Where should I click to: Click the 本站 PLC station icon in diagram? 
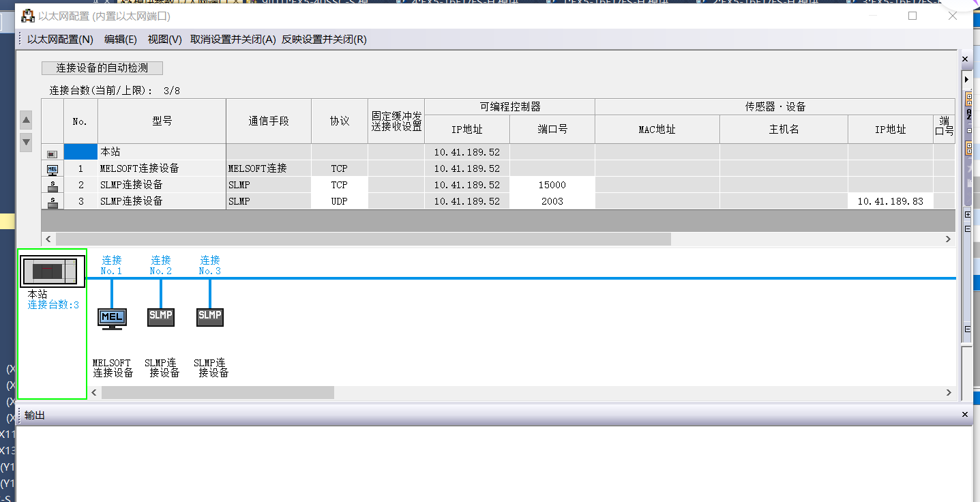(53, 271)
